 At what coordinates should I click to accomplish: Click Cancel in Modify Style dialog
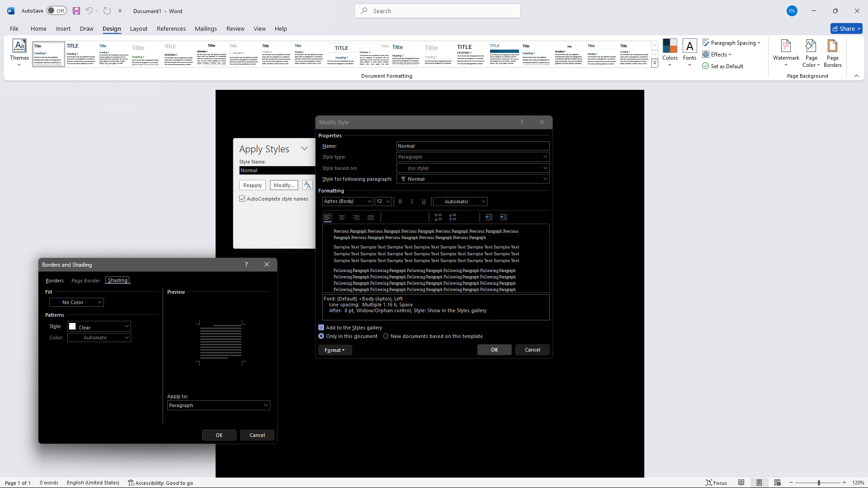[533, 350]
